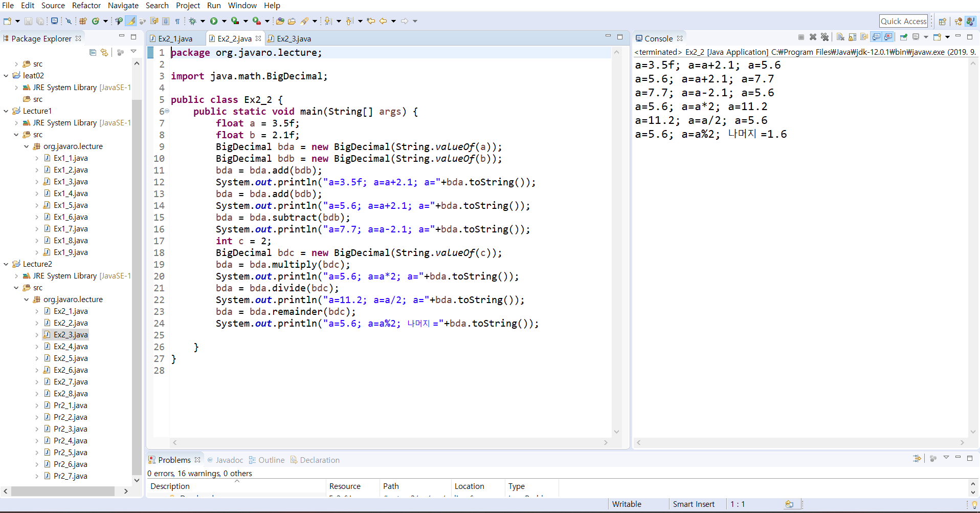Toggle Link with Editor in Package Explorer
Viewport: 980px width, 513px height.
point(104,52)
